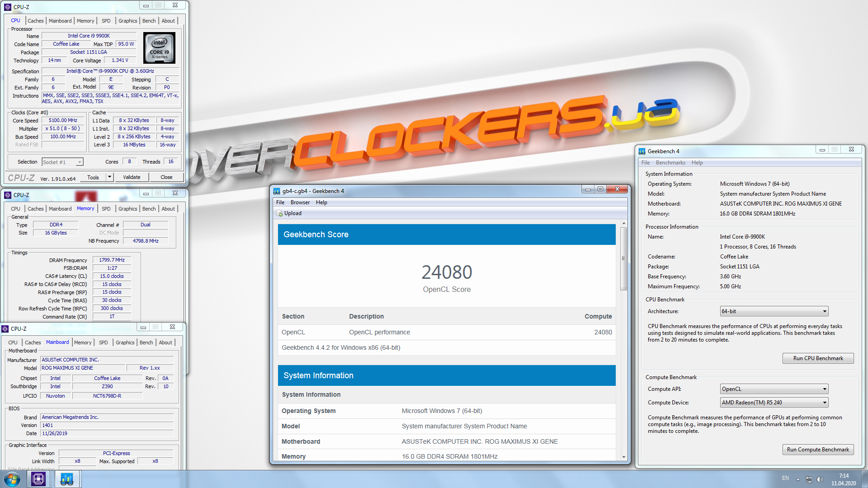Click Run Compute Benchmark button
This screenshot has height=488, width=868.
tap(818, 450)
